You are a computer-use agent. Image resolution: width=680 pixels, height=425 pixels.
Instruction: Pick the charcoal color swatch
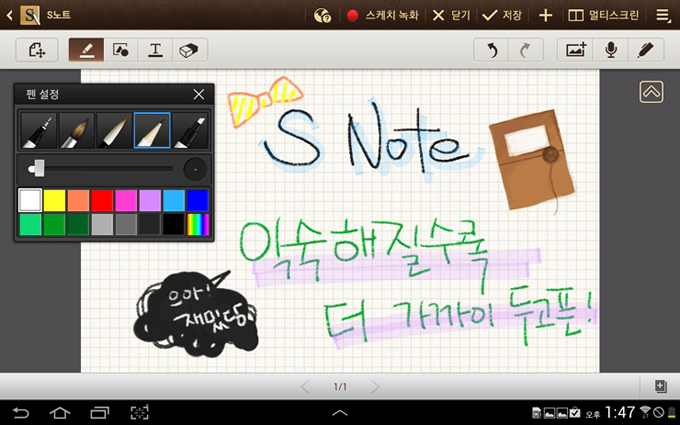[x=150, y=224]
